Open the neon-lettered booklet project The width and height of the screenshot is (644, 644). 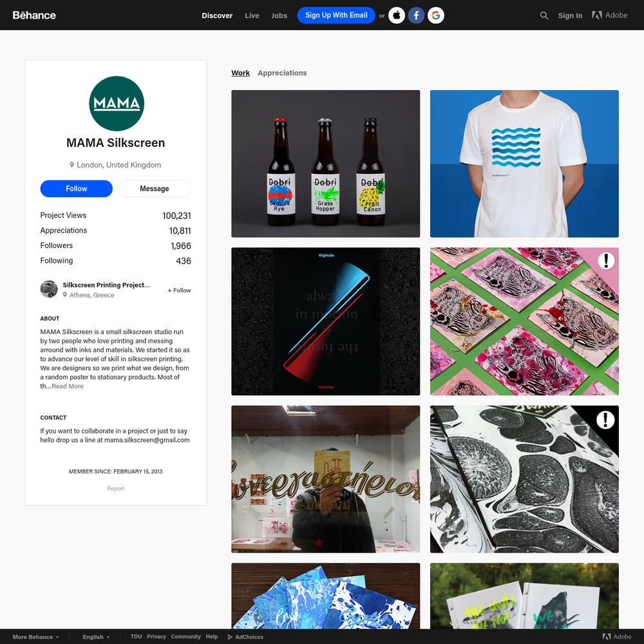click(x=524, y=596)
